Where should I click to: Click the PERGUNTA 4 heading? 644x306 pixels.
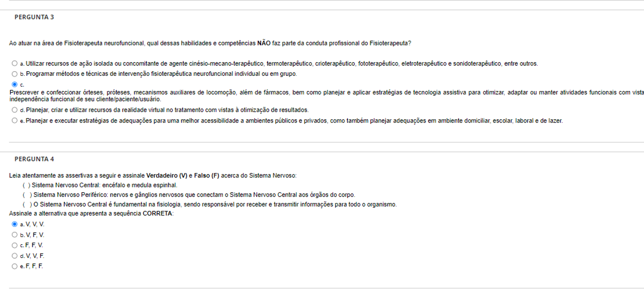pos(34,159)
